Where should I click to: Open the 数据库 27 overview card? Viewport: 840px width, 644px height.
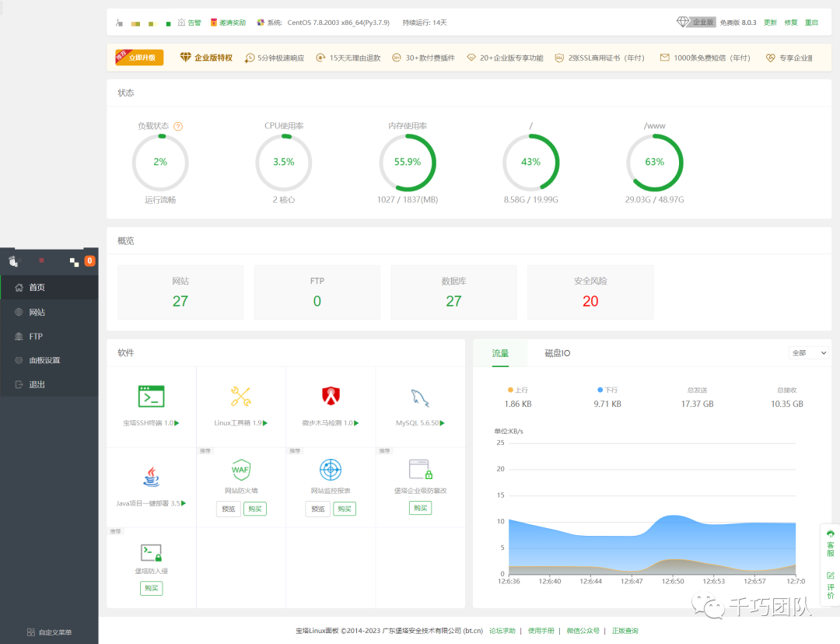(x=453, y=292)
